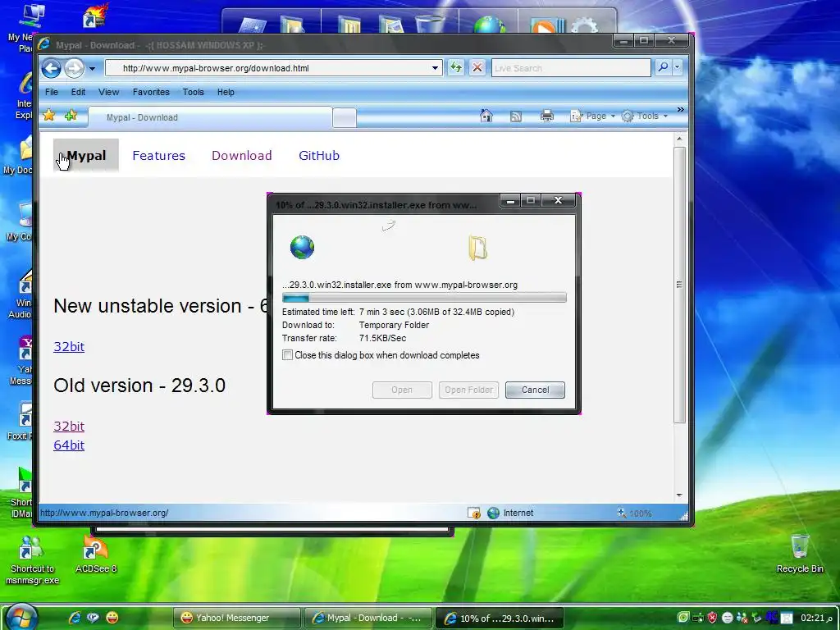
Task: Click the page vertical scrollbar thumb
Action: tap(679, 285)
